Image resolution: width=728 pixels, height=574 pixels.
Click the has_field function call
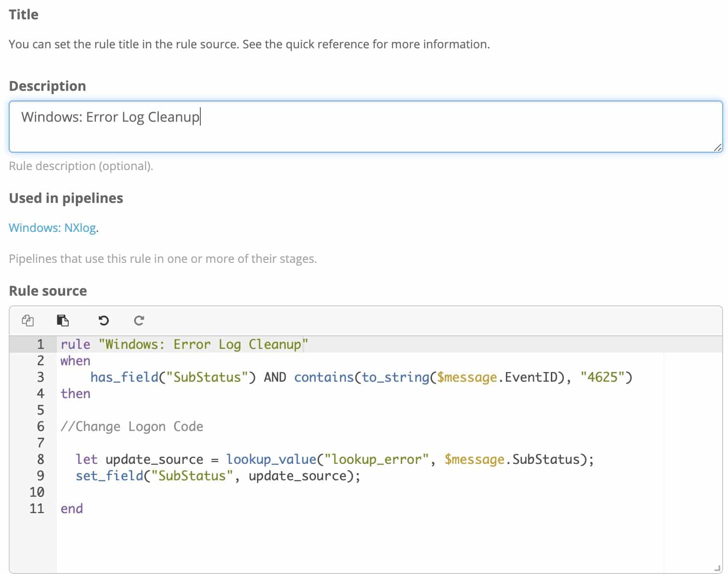pos(124,377)
